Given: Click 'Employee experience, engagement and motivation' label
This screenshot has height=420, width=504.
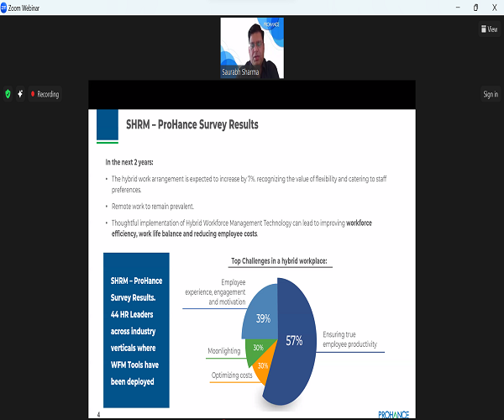Looking at the screenshot, I should pyautogui.click(x=215, y=292).
